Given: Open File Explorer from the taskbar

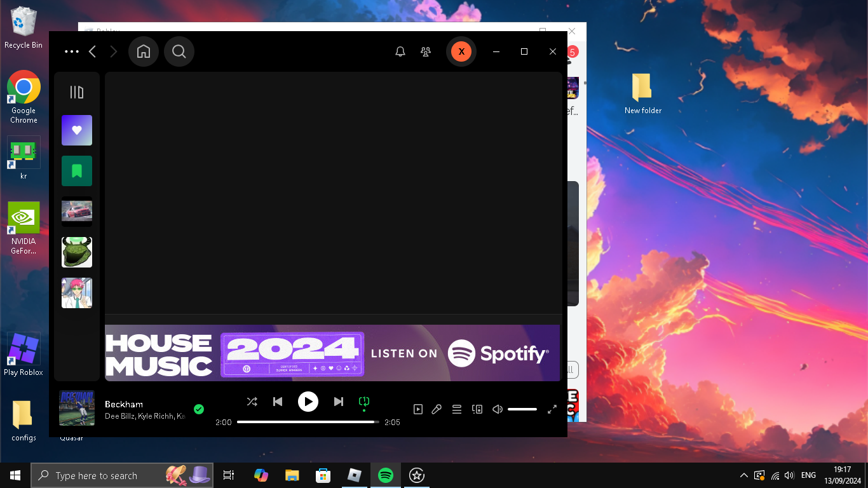Looking at the screenshot, I should coord(292,475).
